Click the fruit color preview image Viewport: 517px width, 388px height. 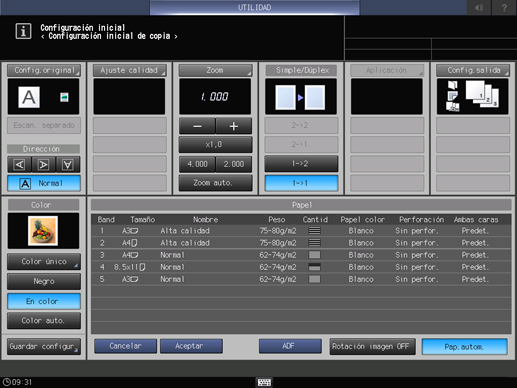tap(43, 231)
